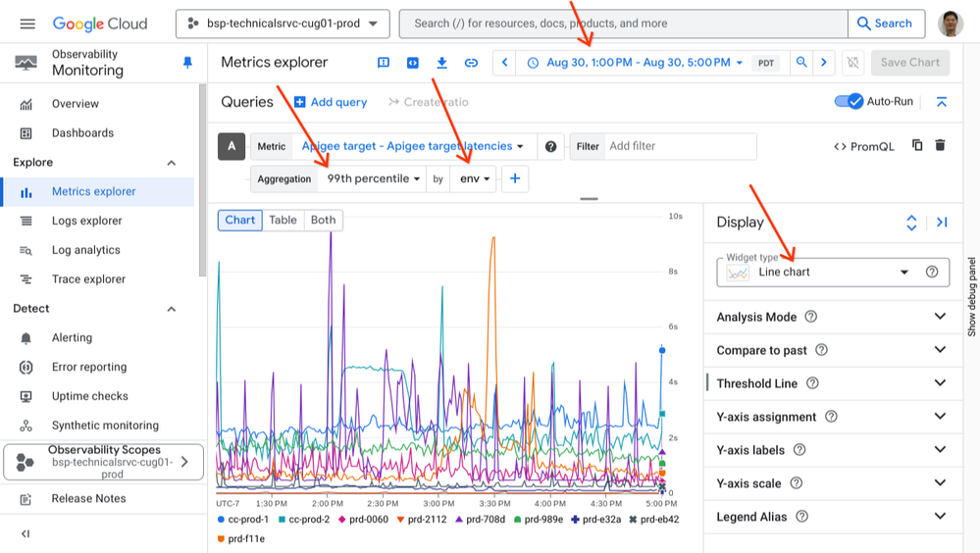Click the top search resources field
This screenshot has width=980, height=553.
tap(624, 24)
